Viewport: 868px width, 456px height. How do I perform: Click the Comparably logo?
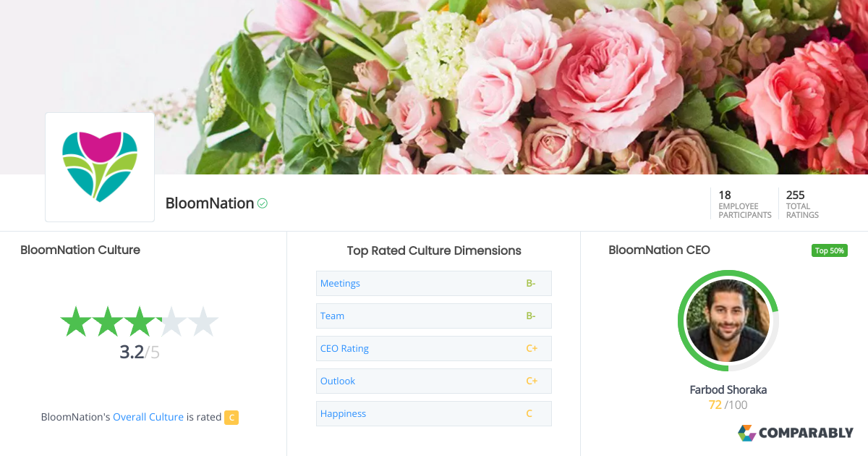(796, 433)
